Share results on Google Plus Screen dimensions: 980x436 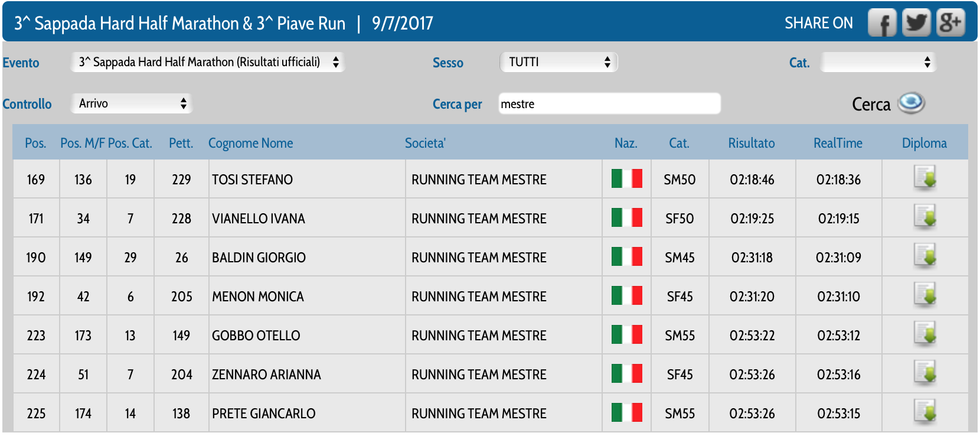point(950,24)
